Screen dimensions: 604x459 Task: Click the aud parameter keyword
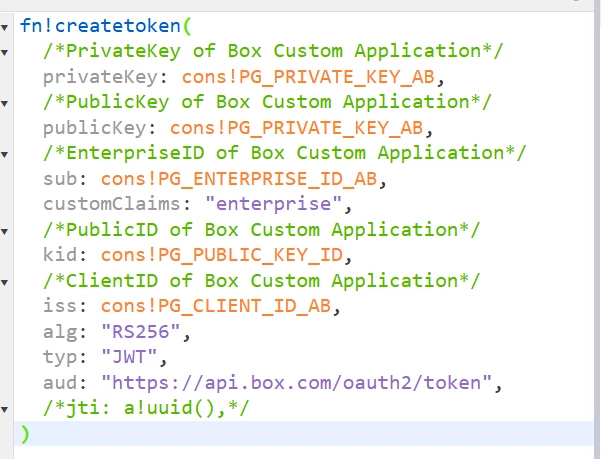coord(60,383)
